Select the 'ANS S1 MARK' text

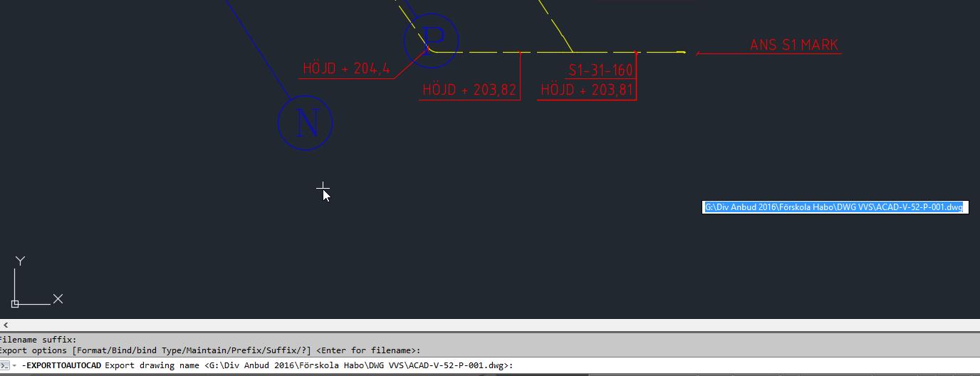click(794, 45)
